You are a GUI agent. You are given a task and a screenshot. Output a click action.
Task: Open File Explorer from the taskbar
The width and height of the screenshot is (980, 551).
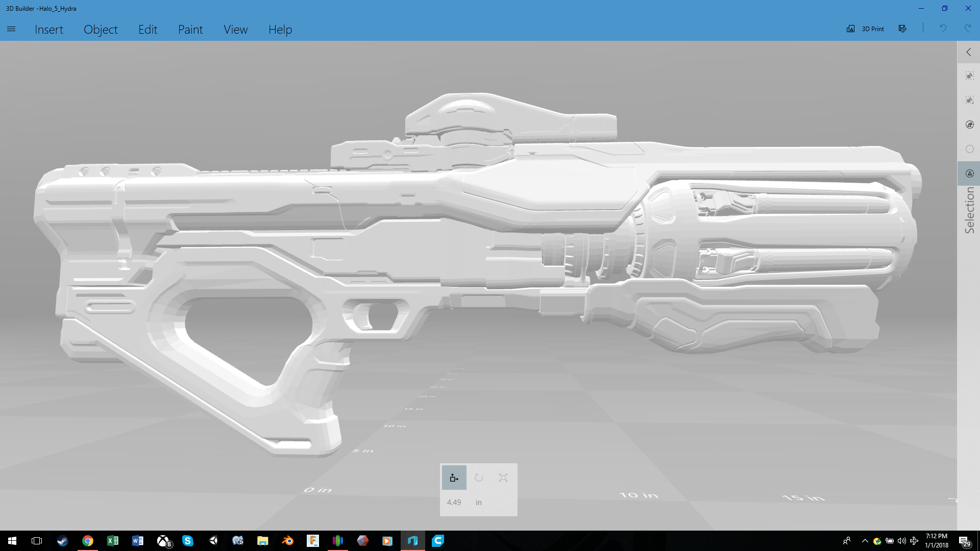[x=263, y=541]
